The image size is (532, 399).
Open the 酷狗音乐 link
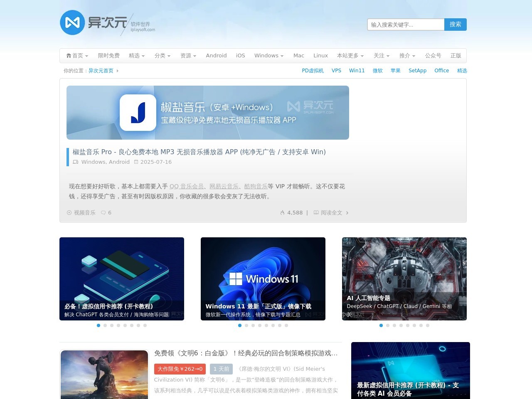pos(256,186)
